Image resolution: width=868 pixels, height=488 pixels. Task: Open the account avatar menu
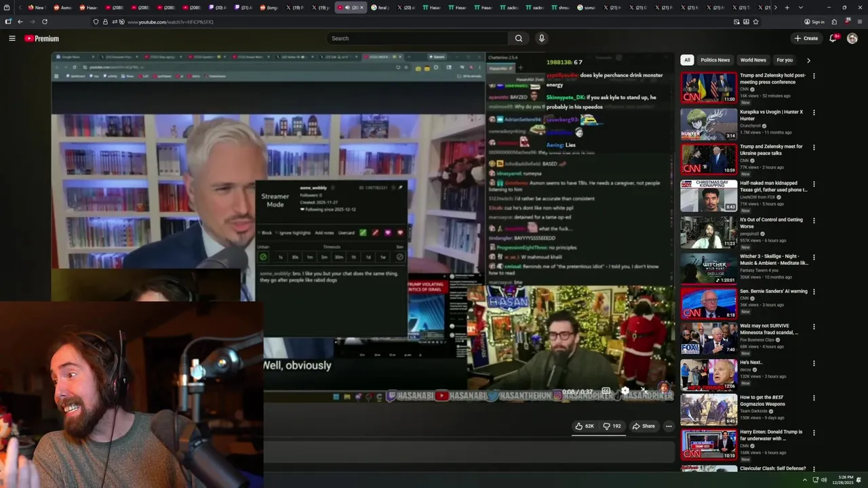click(852, 39)
